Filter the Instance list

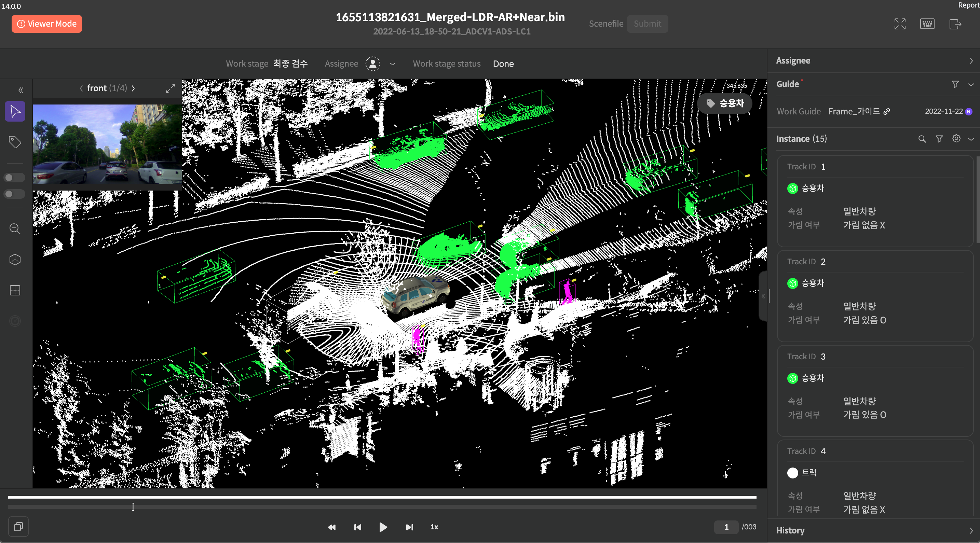coord(939,139)
